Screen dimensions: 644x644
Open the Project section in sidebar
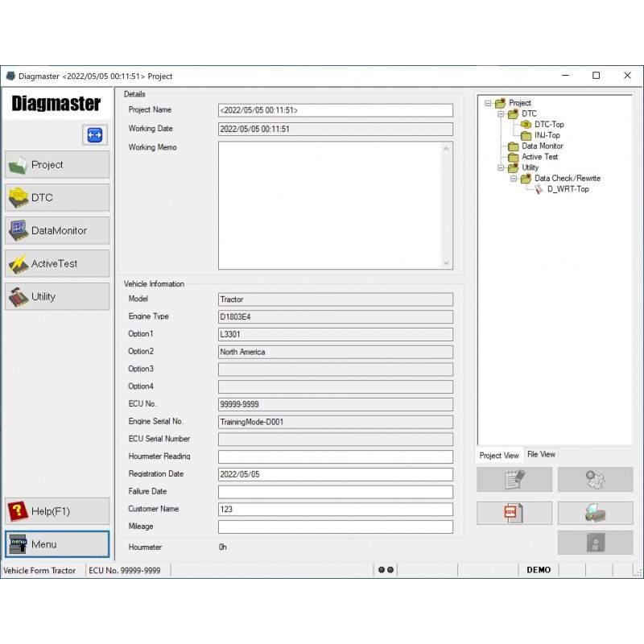coord(57,164)
